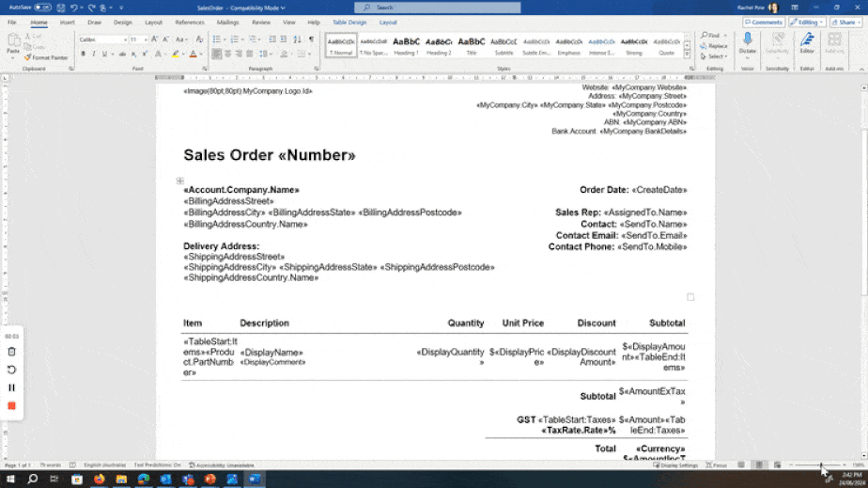
Task: Click the Comments button
Action: click(x=763, y=22)
